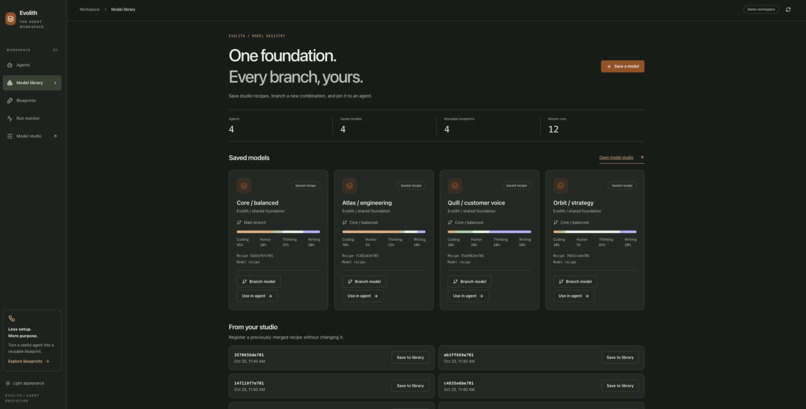Click the skill mix bar on Orbit / strategy
This screenshot has width=806, height=409.
tap(595, 232)
